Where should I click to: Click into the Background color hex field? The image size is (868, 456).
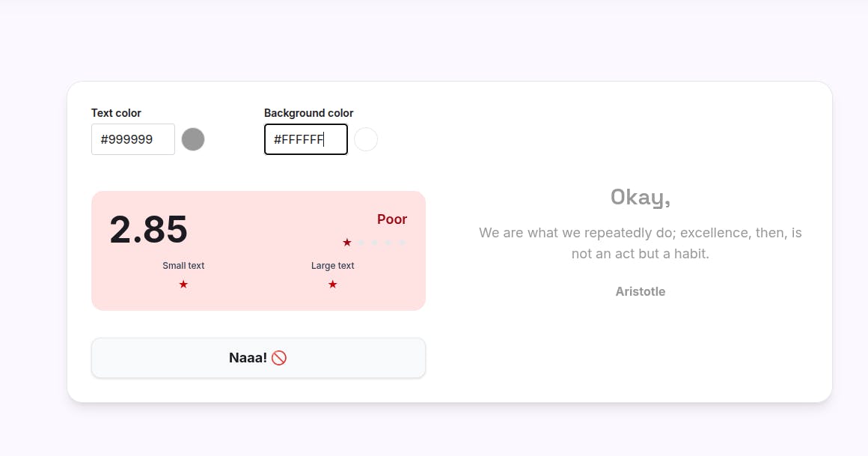coord(305,139)
